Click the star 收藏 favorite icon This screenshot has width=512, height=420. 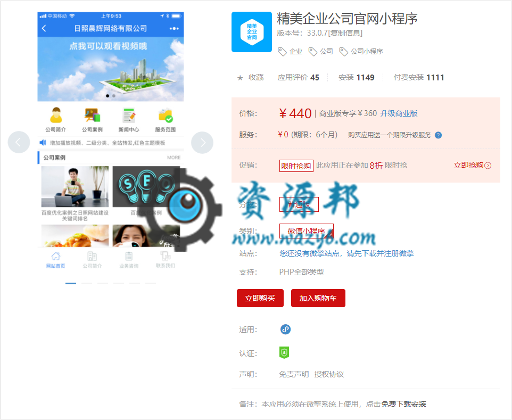click(x=240, y=78)
